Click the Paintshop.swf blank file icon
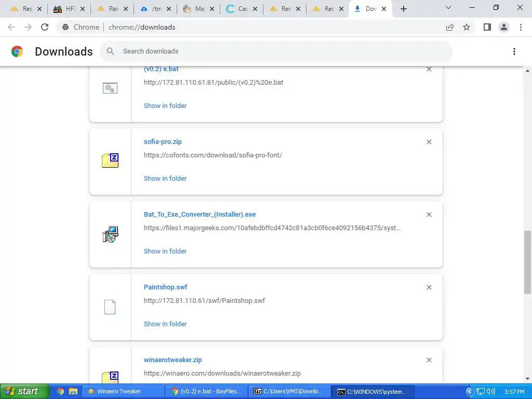The width and height of the screenshot is (532, 399). coord(110,307)
